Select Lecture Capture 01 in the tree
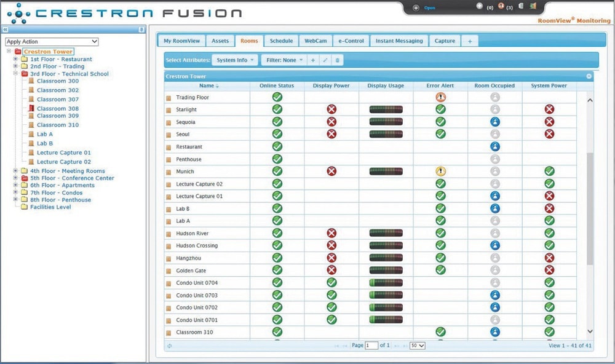The image size is (615, 364). (x=63, y=152)
